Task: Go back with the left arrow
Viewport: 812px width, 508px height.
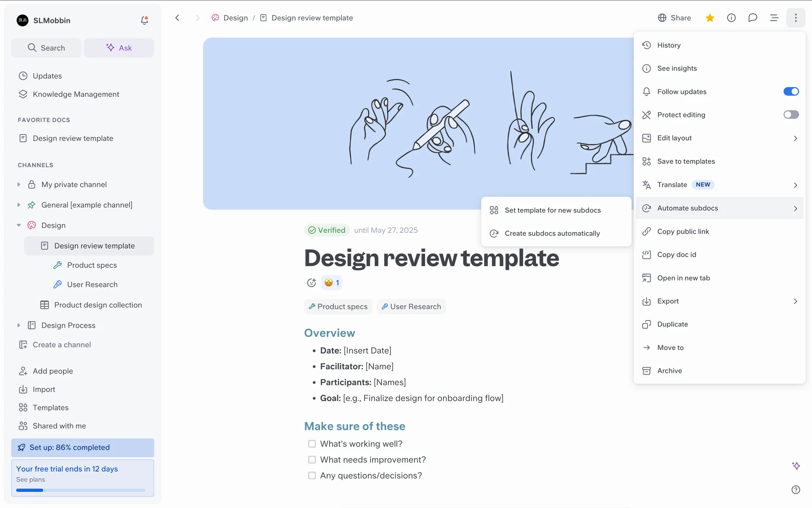Action: click(178, 18)
